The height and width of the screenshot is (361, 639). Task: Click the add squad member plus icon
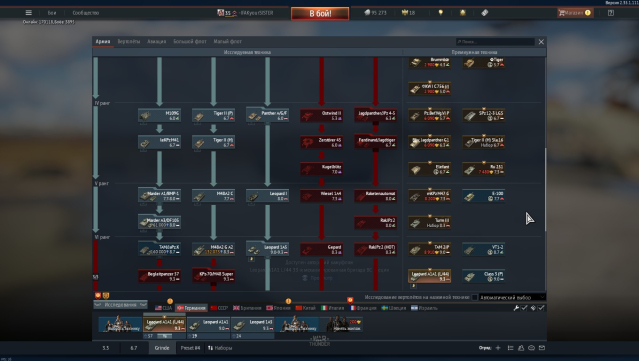click(x=498, y=348)
